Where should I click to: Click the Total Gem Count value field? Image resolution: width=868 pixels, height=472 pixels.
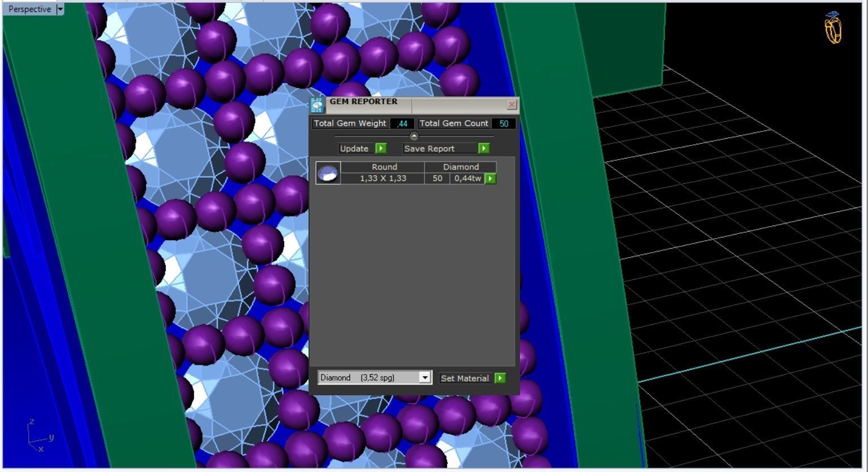(504, 123)
